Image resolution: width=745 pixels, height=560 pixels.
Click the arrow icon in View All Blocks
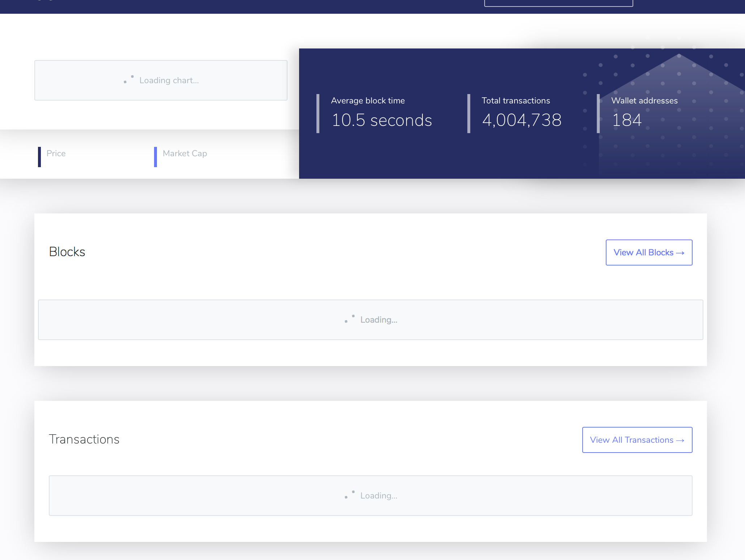680,253
